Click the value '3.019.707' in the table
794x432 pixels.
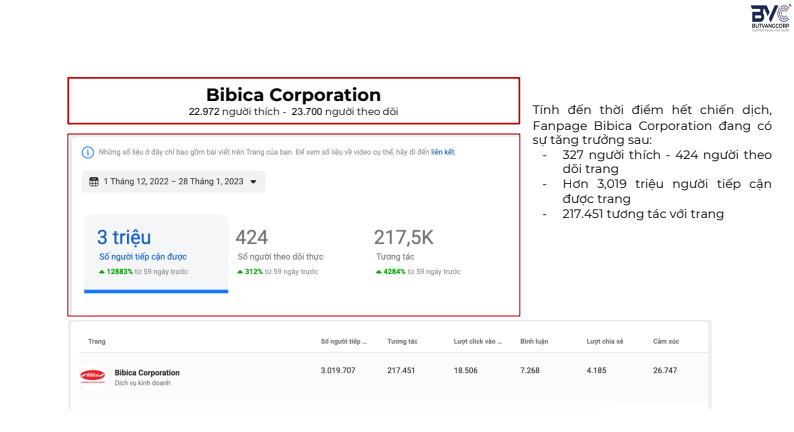(x=338, y=370)
